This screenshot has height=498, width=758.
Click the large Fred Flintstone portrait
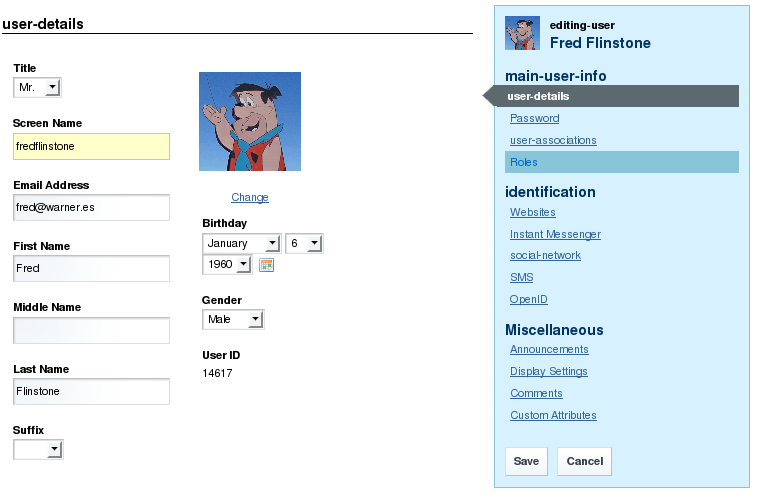click(x=250, y=121)
